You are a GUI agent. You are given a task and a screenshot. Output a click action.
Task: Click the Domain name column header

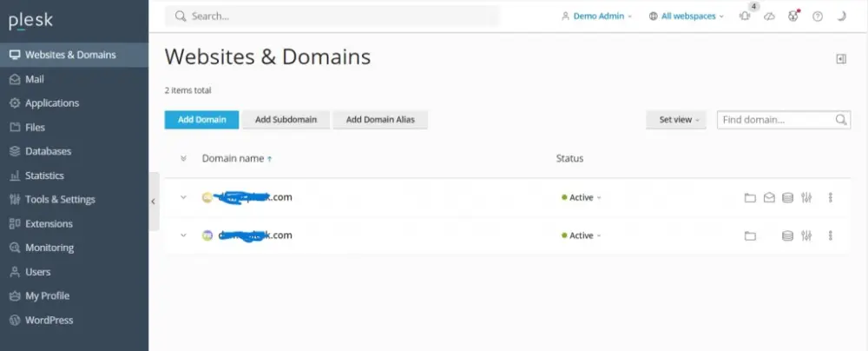[x=233, y=159]
